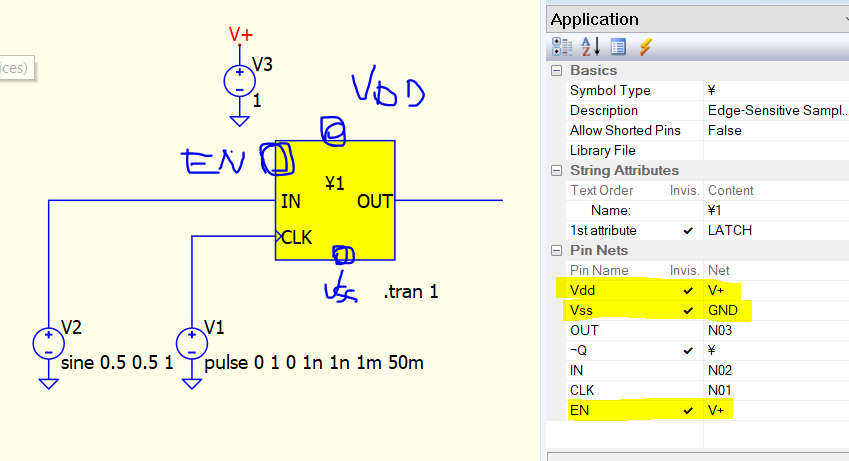Click the .tran 1 simulation directive
The height and width of the screenshot is (461, 849).
point(411,292)
